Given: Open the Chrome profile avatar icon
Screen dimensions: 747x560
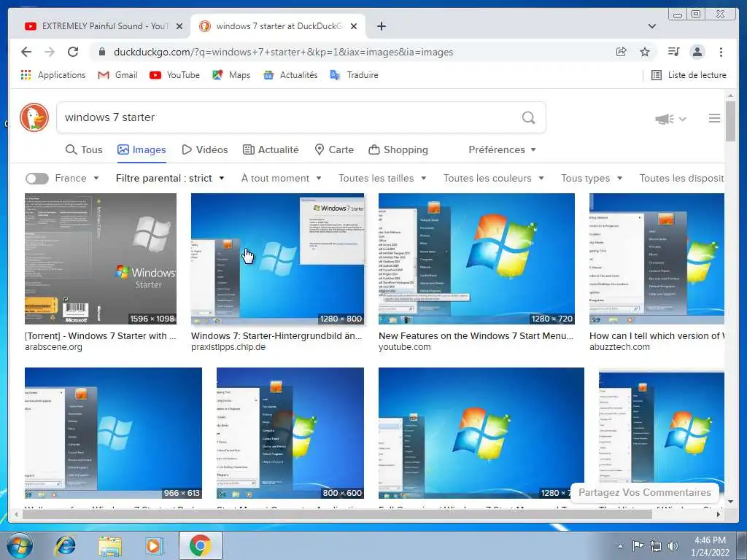Looking at the screenshot, I should pyautogui.click(x=697, y=52).
